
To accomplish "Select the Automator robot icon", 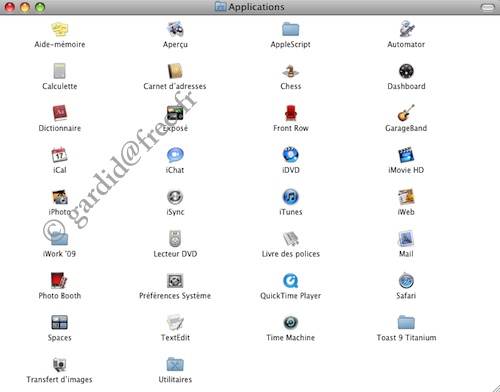I will 406,29.
